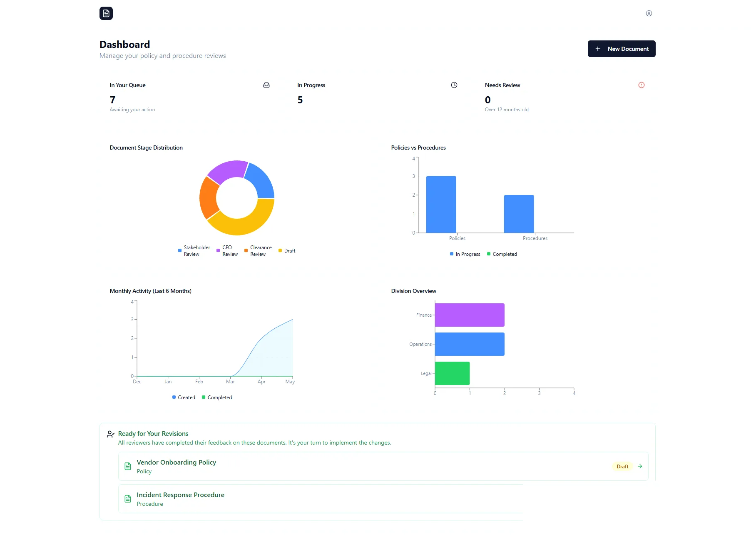The height and width of the screenshot is (535, 756).
Task: Open the user profile icon
Action: coord(649,13)
